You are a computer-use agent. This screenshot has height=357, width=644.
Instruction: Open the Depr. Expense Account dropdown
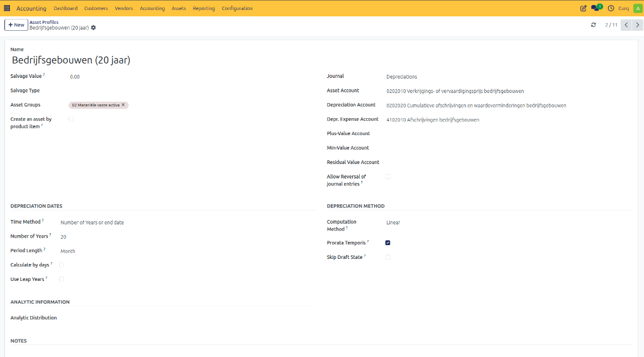(x=508, y=120)
